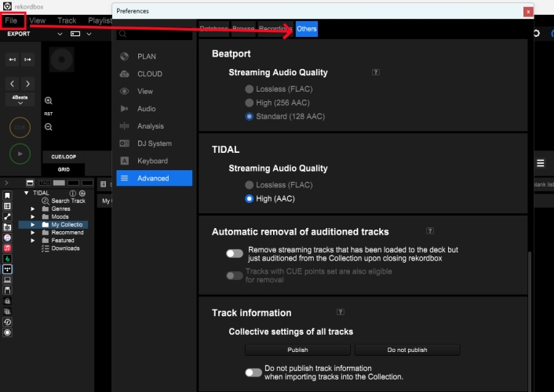This screenshot has height=392, width=554.
Task: Click the round CUE button on the deck
Action: coord(20,128)
